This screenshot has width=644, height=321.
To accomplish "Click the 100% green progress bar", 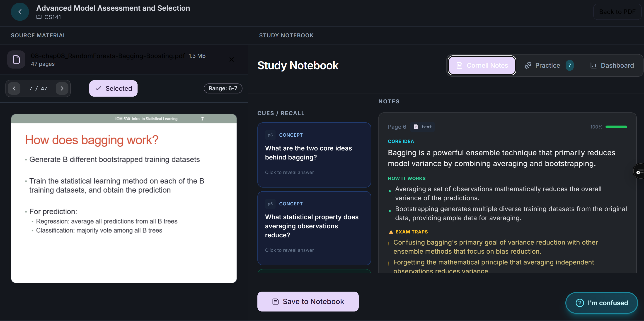I will (616, 127).
